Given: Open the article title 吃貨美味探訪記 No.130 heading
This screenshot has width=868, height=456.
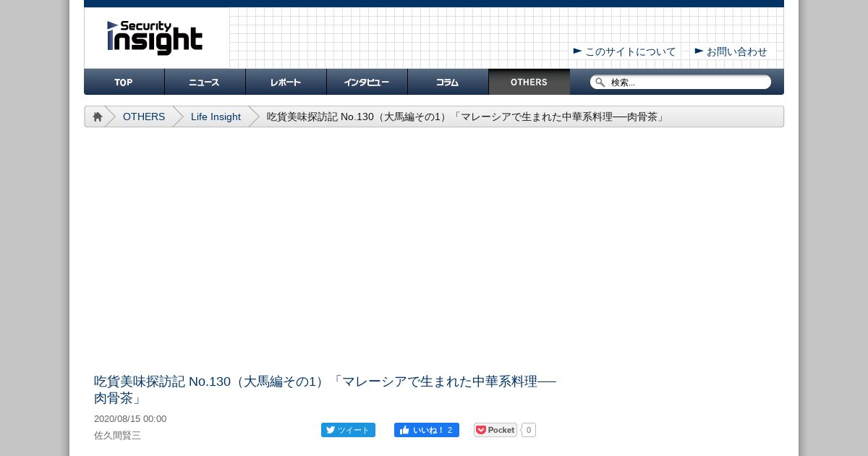Looking at the screenshot, I should [325, 389].
